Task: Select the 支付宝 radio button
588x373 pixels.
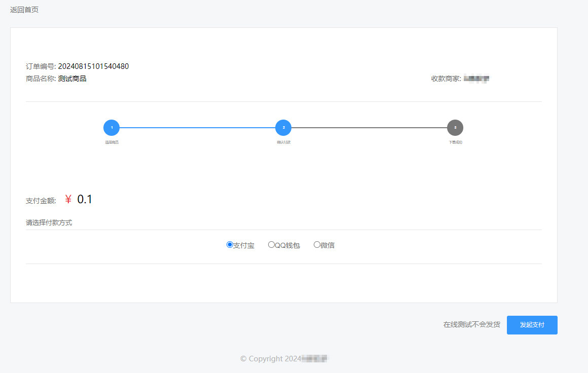Action: point(230,245)
